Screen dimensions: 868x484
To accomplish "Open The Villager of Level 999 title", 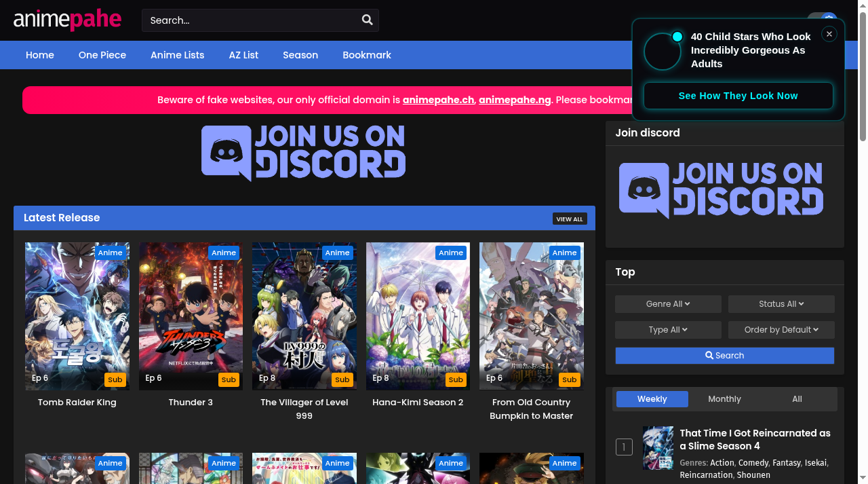I will [x=304, y=409].
